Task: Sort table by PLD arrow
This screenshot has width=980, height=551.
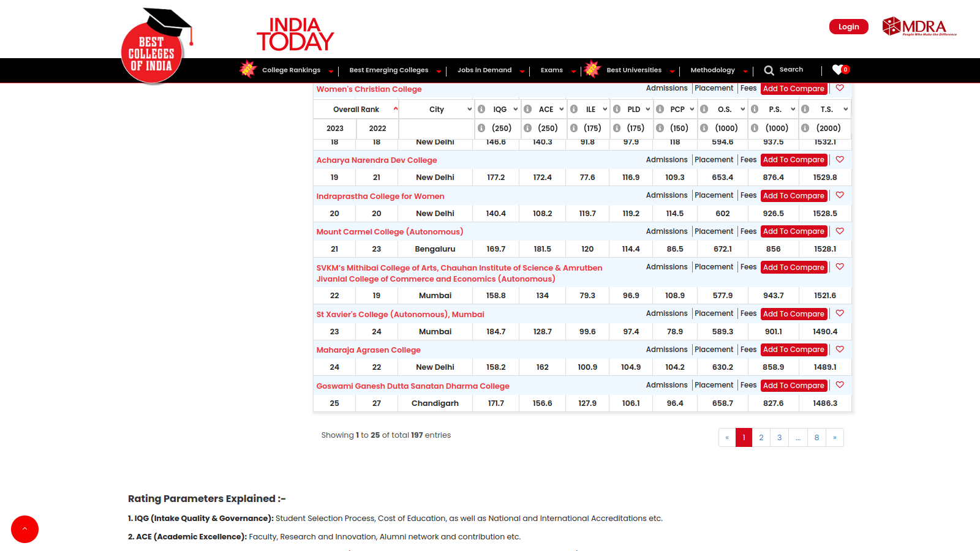Action: 648,109
